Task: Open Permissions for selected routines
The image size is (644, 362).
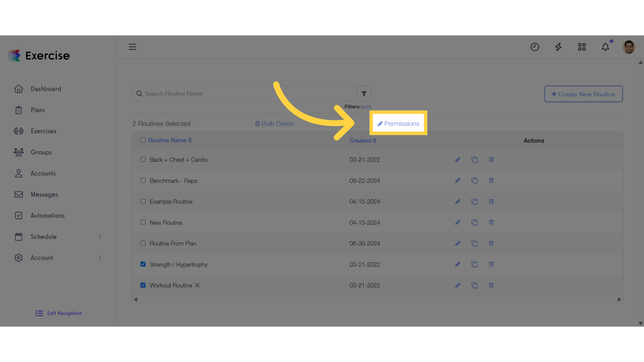Action: (398, 123)
